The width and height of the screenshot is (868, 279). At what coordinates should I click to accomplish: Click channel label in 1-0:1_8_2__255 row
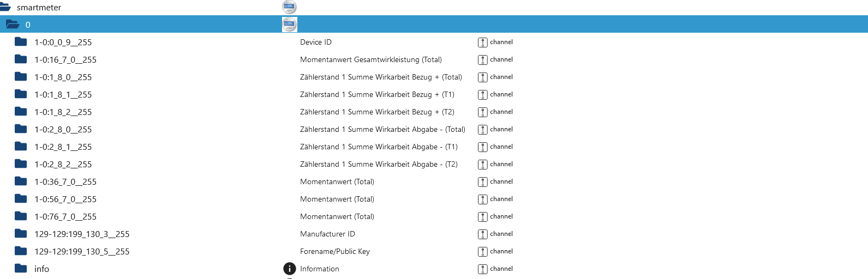coord(501,112)
